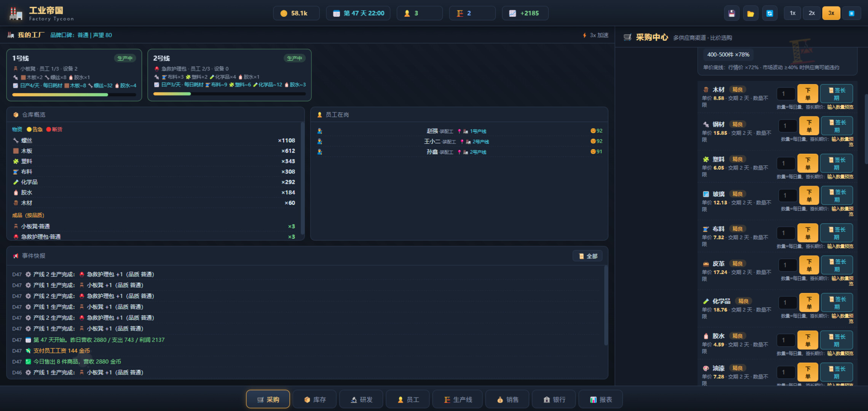
Task: Open the 银行 bank tab
Action: click(554, 399)
